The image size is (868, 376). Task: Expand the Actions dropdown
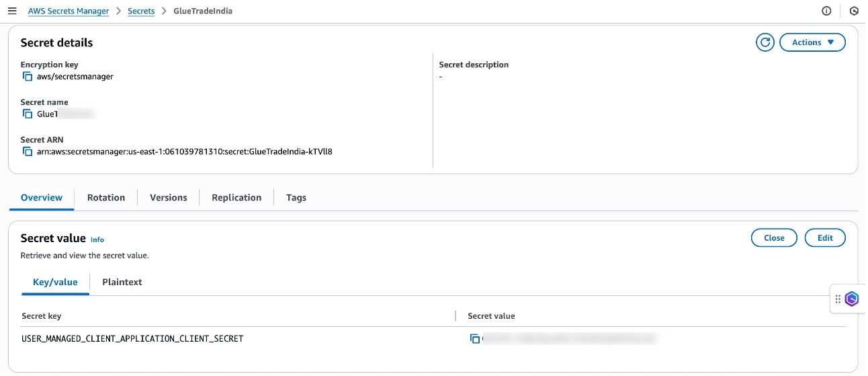pos(812,42)
